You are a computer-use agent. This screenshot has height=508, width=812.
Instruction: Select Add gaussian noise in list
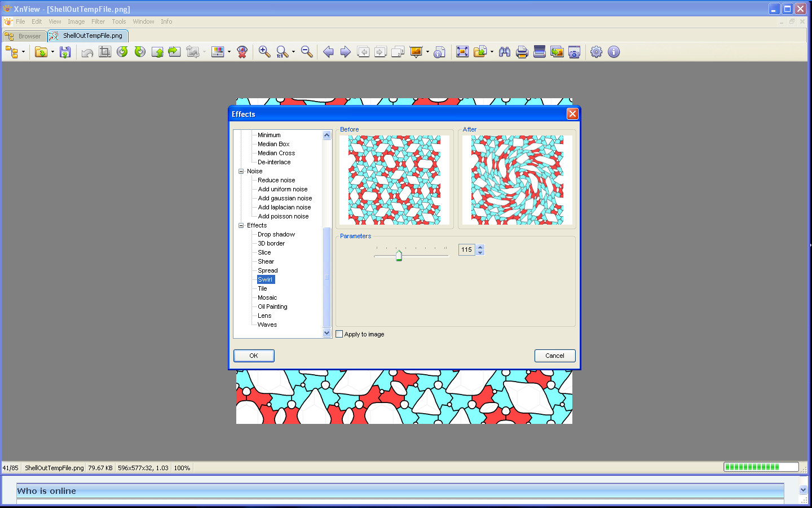(x=285, y=198)
